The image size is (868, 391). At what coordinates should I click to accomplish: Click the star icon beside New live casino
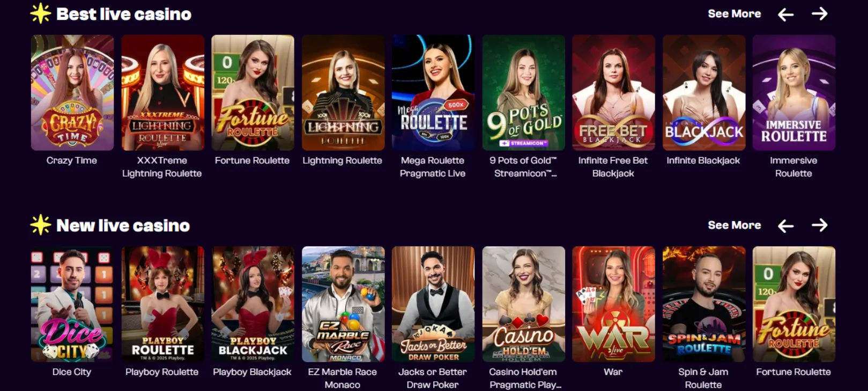point(40,225)
